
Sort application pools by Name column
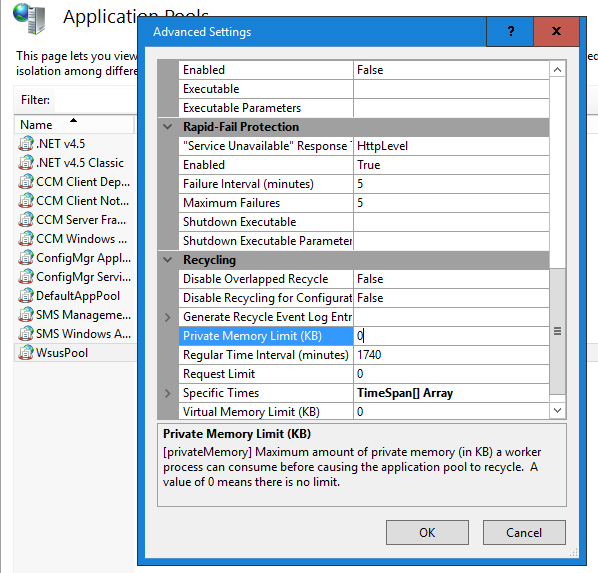[x=75, y=125]
